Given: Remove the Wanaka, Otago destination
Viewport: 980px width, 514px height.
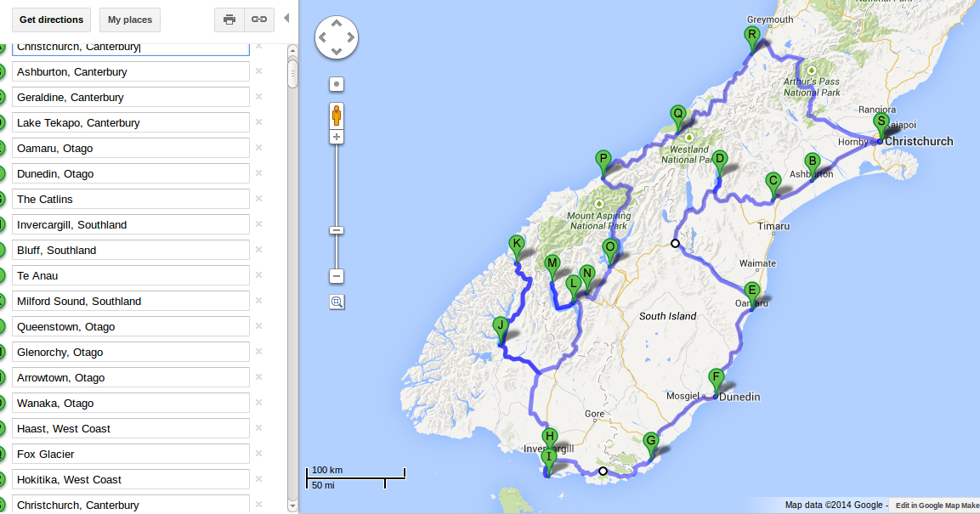Looking at the screenshot, I should [258, 403].
